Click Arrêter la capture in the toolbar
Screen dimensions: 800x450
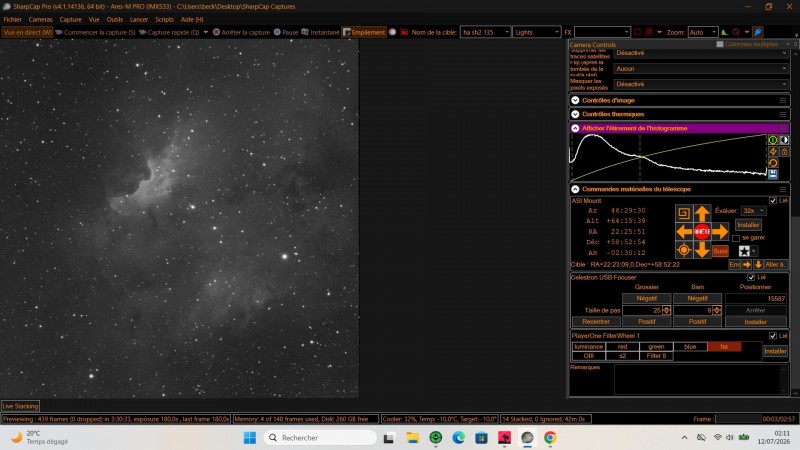click(241, 32)
